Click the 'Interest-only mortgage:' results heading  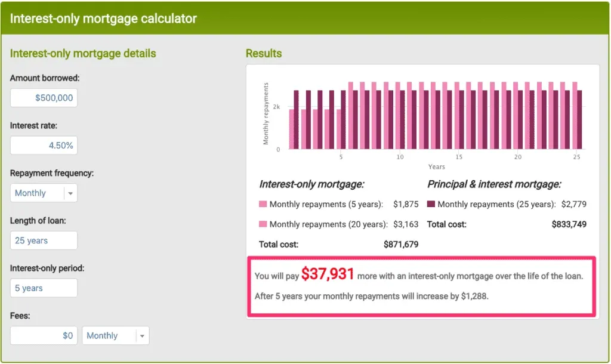[311, 184]
